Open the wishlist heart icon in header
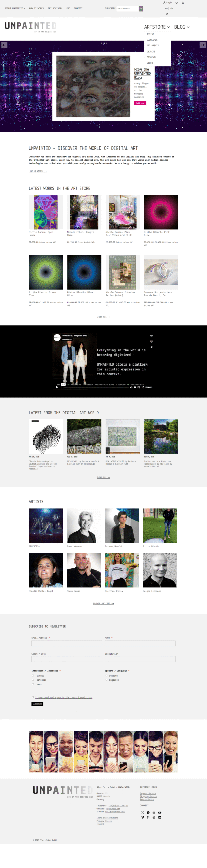This screenshot has width=207, height=868. 176,3
